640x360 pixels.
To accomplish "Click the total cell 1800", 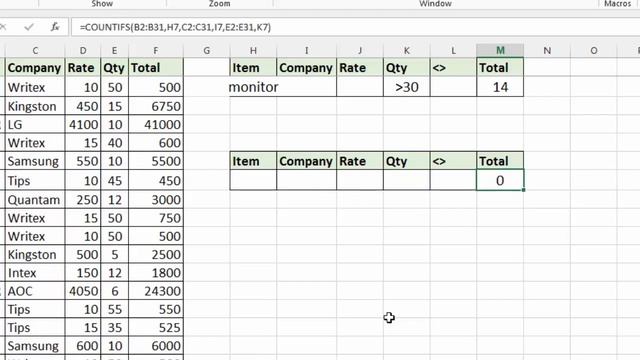I will pyautogui.click(x=156, y=273).
